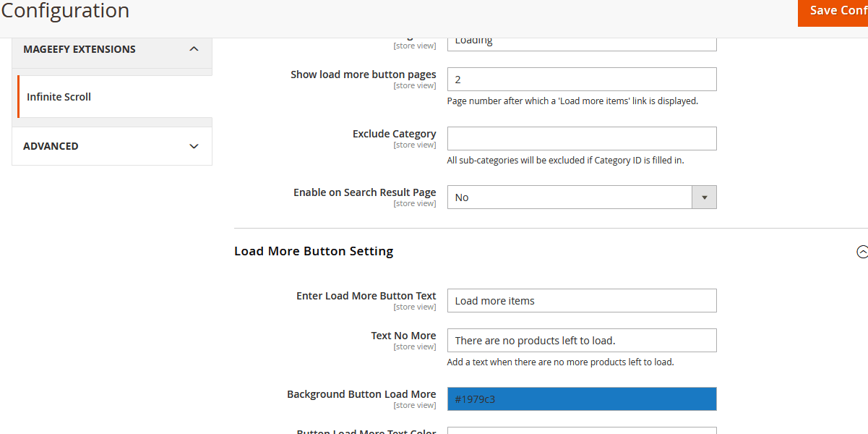Focus the Show load more button pages field
Viewport: 868px width, 434px height.
[581, 80]
